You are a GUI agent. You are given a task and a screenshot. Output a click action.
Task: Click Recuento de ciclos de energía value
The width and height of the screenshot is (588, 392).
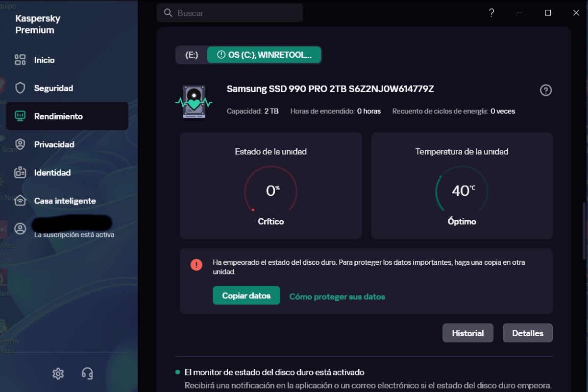503,111
